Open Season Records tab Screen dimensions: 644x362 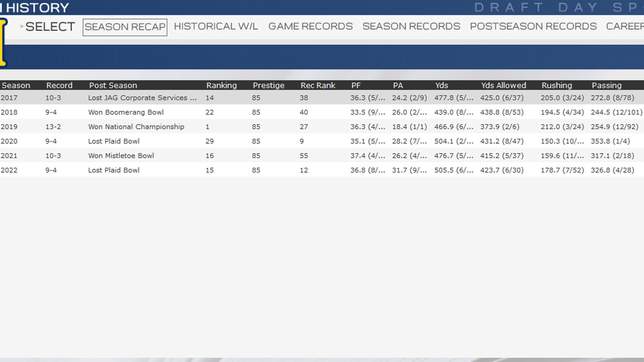tap(411, 26)
